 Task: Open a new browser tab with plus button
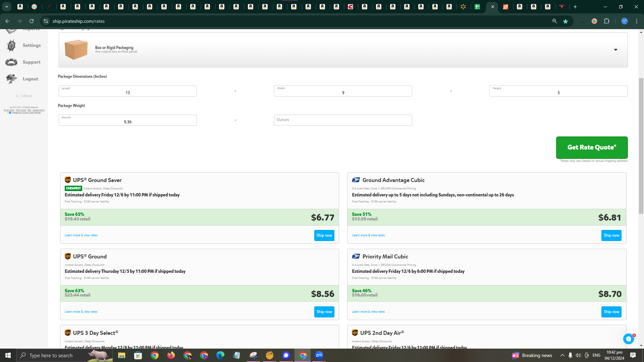tap(575, 7)
